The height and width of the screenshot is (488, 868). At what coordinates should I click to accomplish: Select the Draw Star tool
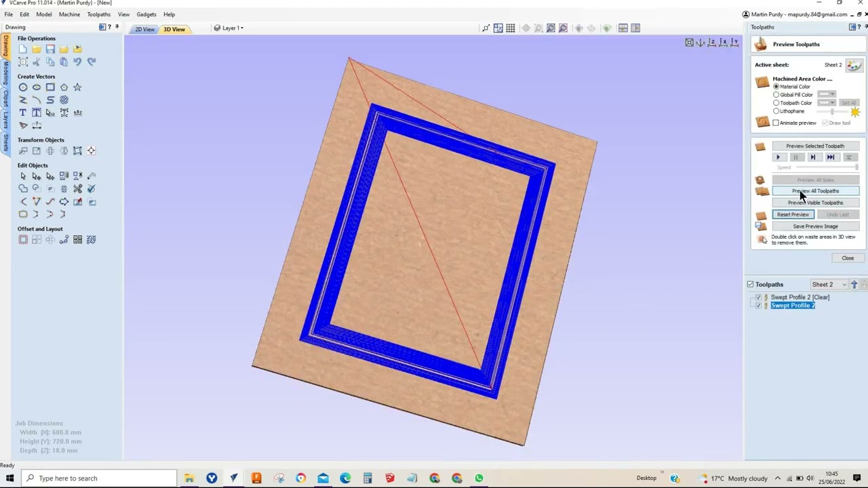77,87
